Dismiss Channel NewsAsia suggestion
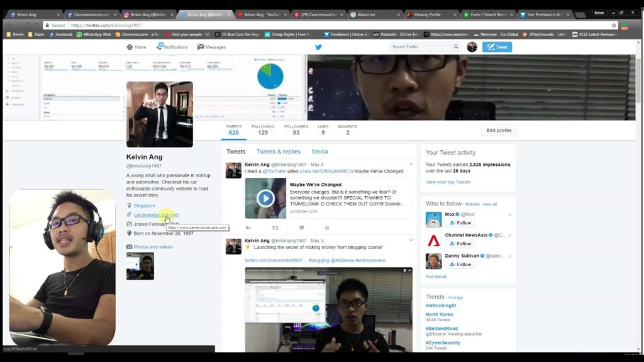Viewport: 644px width, 362px height. (x=509, y=235)
